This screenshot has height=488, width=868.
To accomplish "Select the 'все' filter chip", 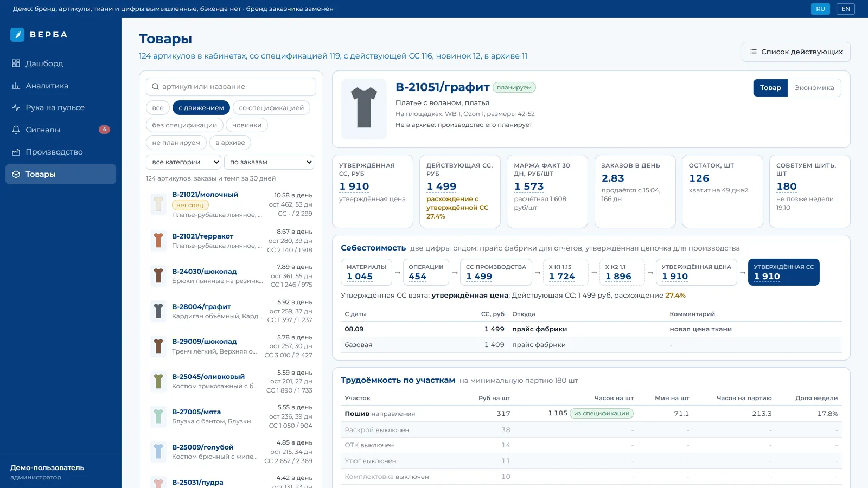I will (158, 108).
